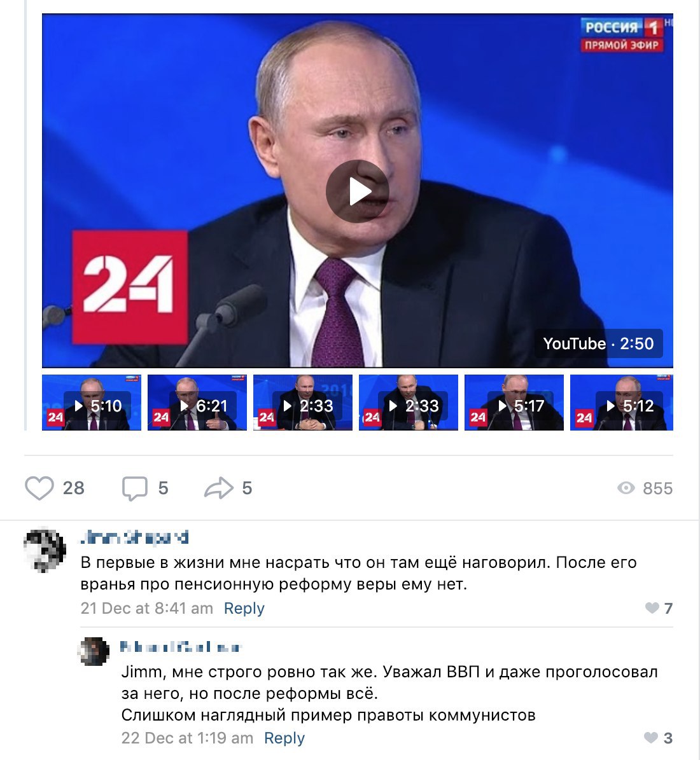This screenshot has width=700, height=760.
Task: Open the 5:17 video thumbnail
Action: pos(514,403)
